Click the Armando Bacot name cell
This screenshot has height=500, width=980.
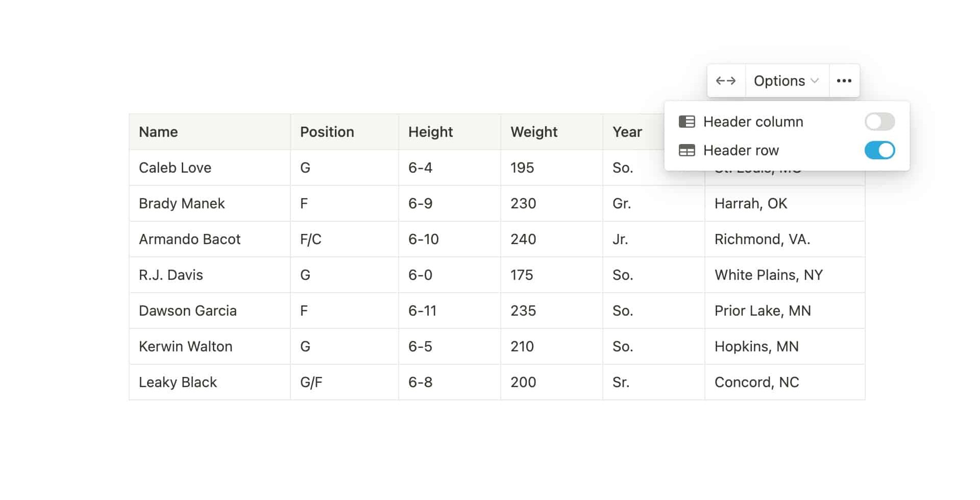click(x=210, y=239)
